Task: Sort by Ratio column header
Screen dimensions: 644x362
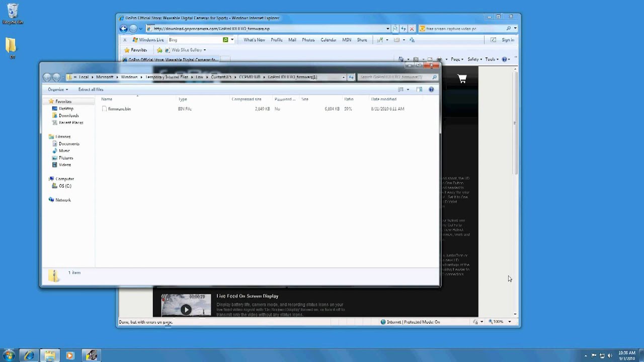Action: click(349, 99)
